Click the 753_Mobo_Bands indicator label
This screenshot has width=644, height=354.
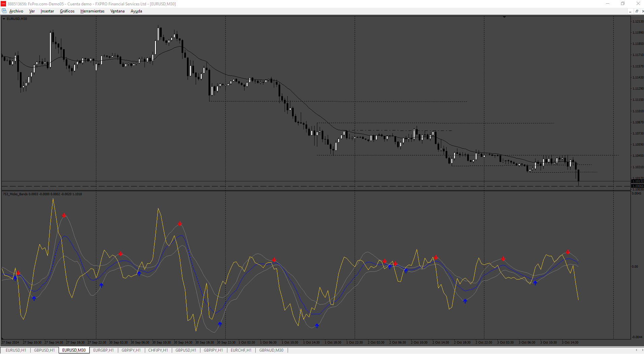[x=42, y=194]
